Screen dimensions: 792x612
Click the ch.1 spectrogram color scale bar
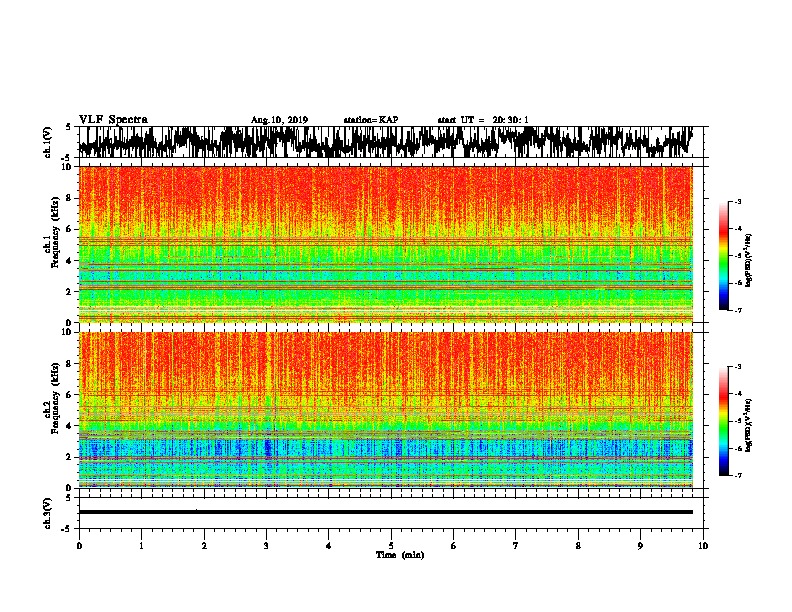coord(723,256)
